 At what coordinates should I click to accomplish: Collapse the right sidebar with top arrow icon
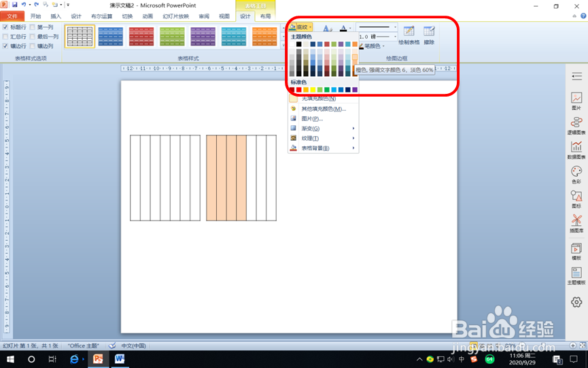576,77
